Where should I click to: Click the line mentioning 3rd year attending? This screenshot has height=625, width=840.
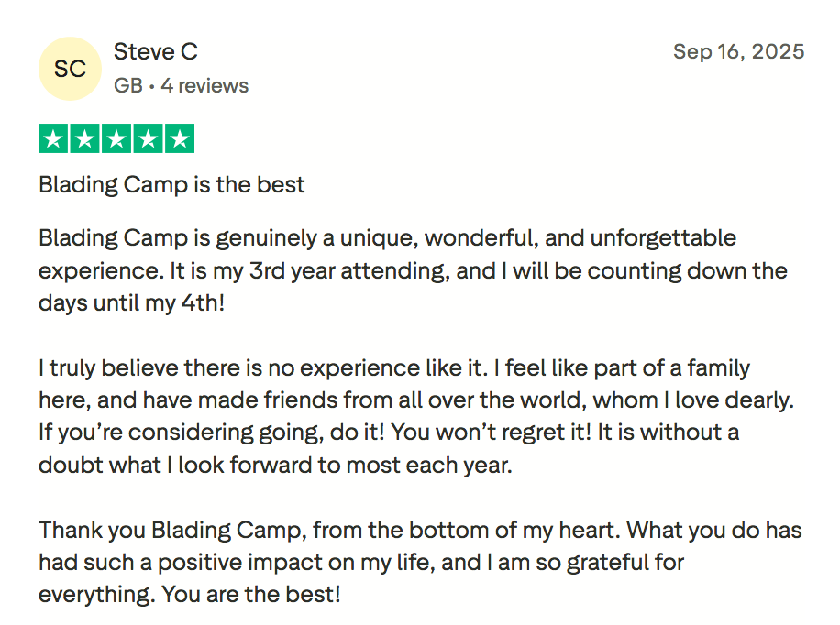click(x=413, y=271)
